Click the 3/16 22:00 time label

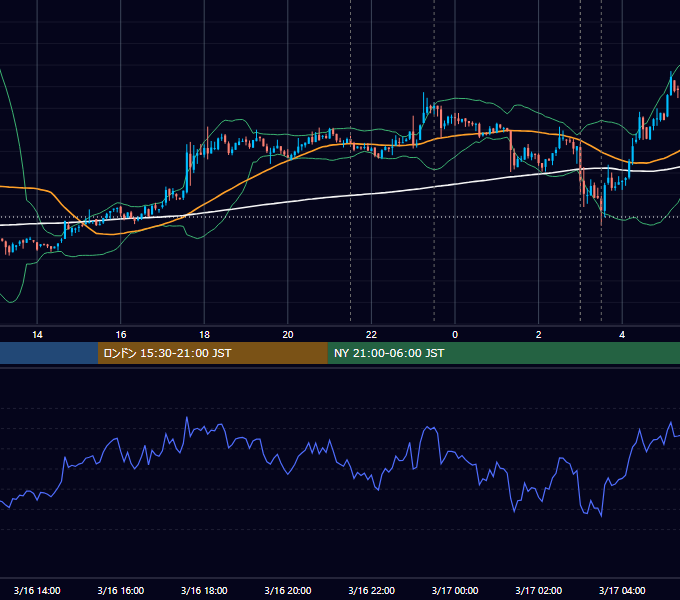point(372,590)
